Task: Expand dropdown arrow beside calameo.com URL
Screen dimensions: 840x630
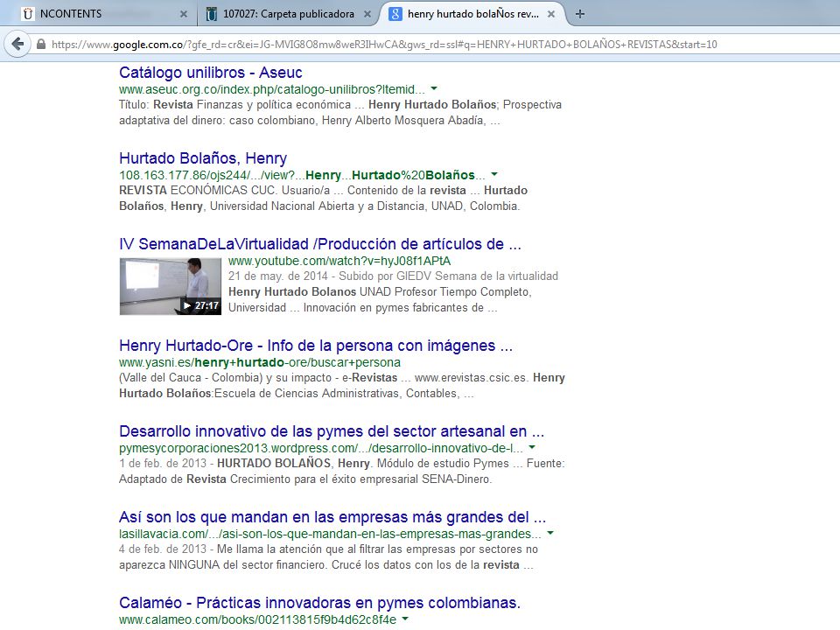Action: point(405,619)
